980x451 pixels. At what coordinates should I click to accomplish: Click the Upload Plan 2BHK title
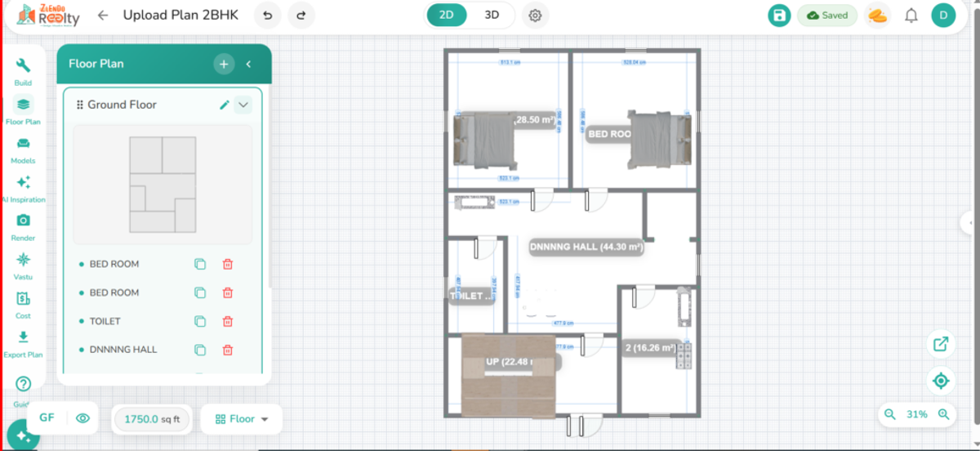180,15
